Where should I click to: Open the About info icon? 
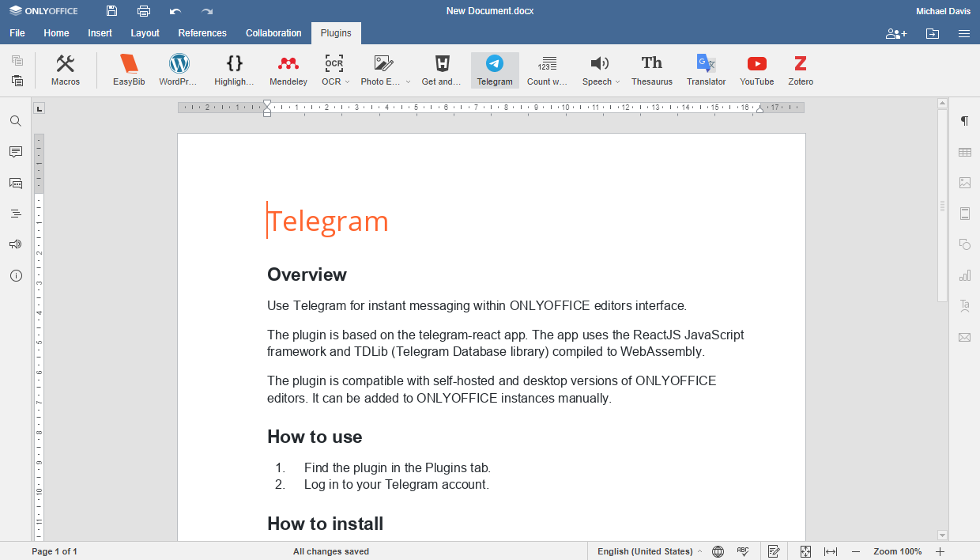16,275
